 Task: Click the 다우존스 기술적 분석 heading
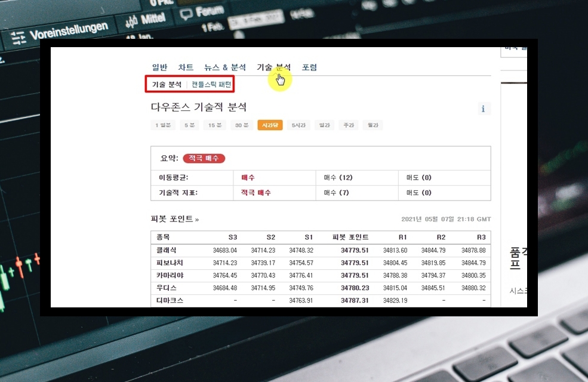coord(199,107)
